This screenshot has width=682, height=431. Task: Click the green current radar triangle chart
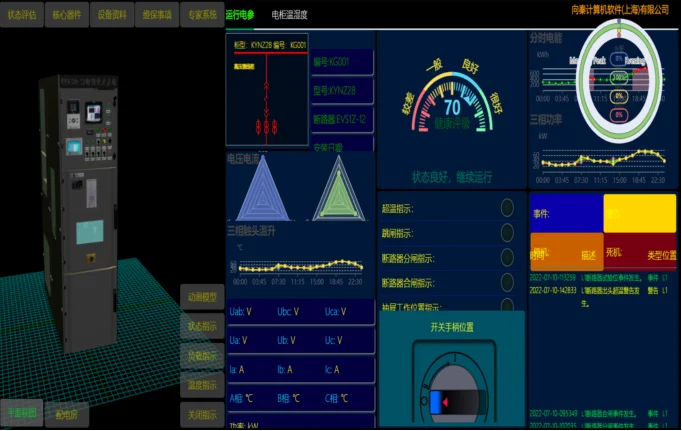[x=339, y=189]
